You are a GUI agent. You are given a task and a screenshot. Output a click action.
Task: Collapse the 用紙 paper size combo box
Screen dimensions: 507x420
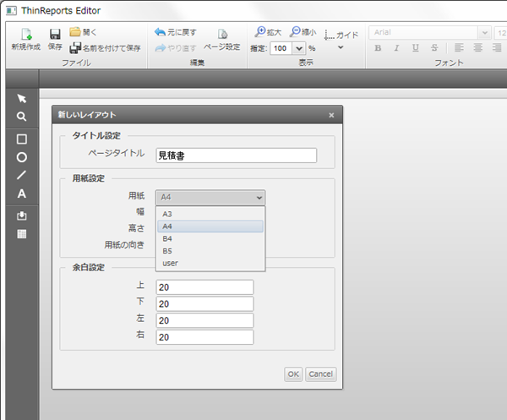tap(258, 197)
